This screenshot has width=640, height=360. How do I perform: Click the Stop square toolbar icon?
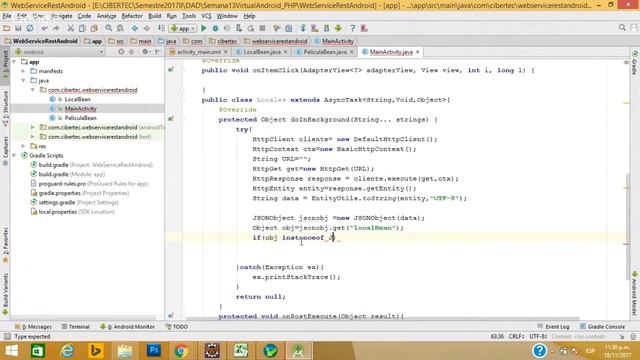pos(262,28)
